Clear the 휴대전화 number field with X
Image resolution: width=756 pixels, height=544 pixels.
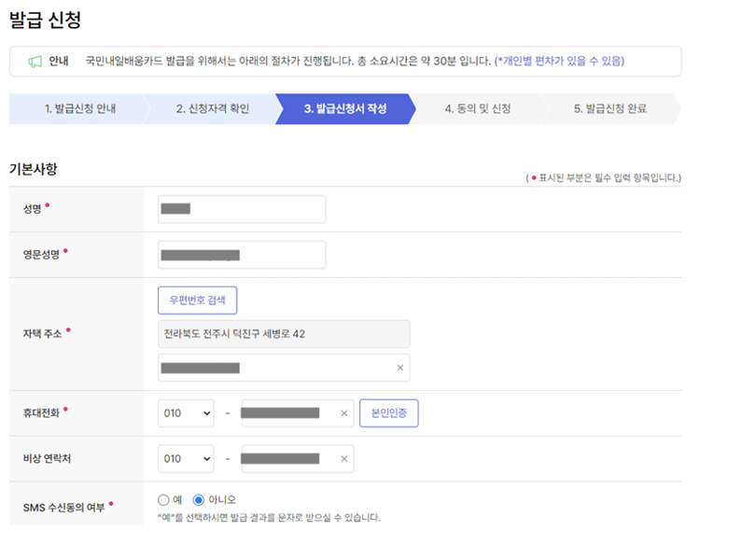tap(343, 413)
